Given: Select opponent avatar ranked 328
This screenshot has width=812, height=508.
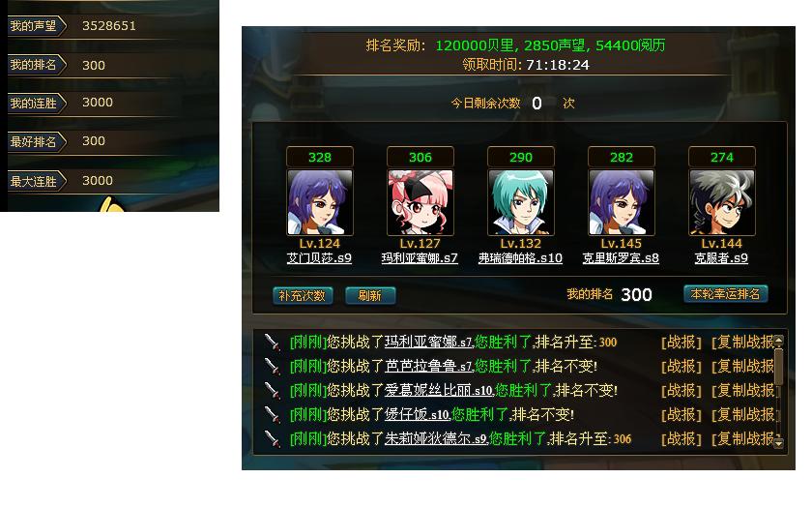Looking at the screenshot, I should (x=320, y=202).
